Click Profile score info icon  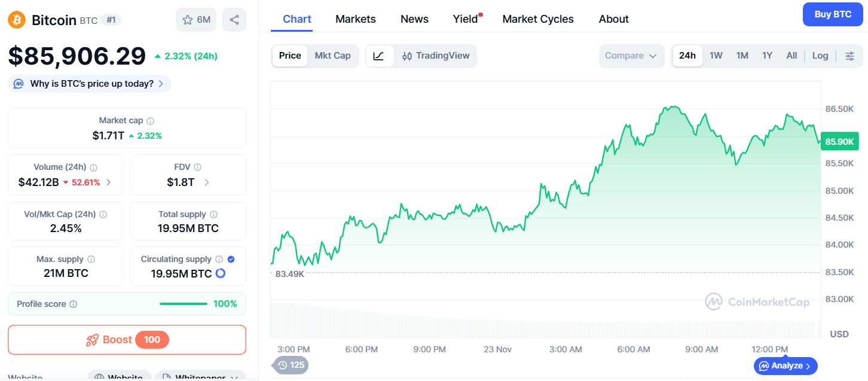74,304
